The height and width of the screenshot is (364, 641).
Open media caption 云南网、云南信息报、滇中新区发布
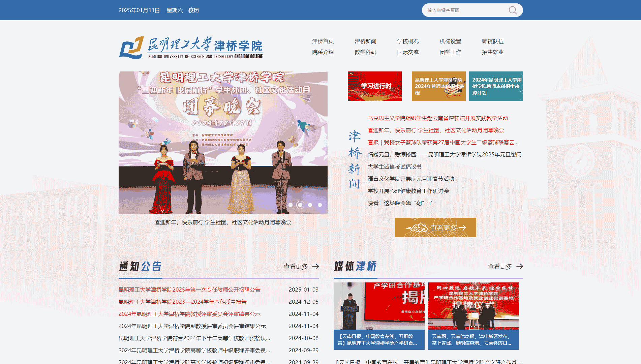(x=474, y=340)
